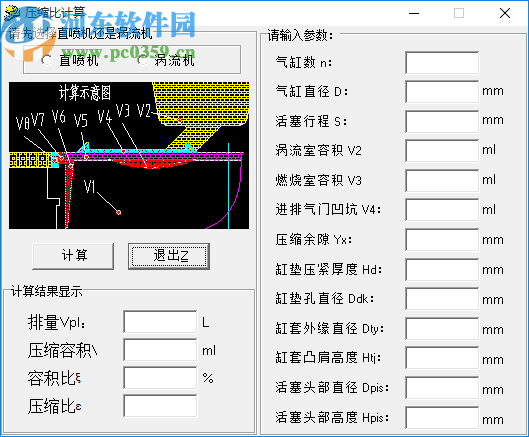Viewport: 529px width, 437px height.
Task: Click the 进排气门凹坑 V4 input field
Action: tap(442, 210)
